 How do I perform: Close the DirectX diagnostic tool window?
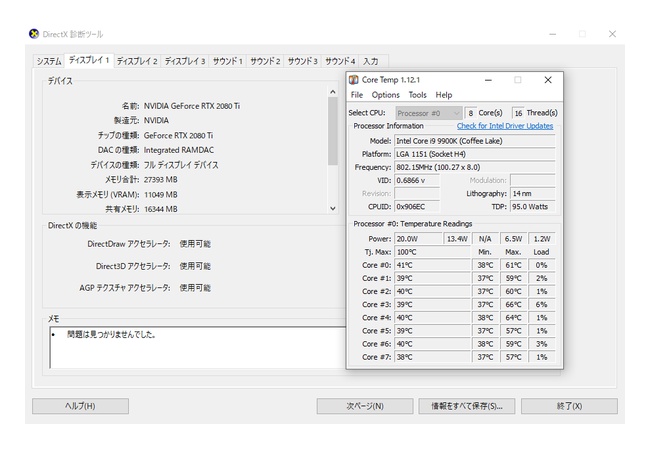point(612,34)
